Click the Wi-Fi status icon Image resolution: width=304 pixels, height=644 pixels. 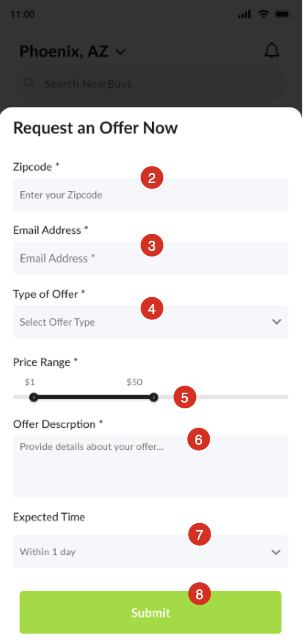[263, 14]
